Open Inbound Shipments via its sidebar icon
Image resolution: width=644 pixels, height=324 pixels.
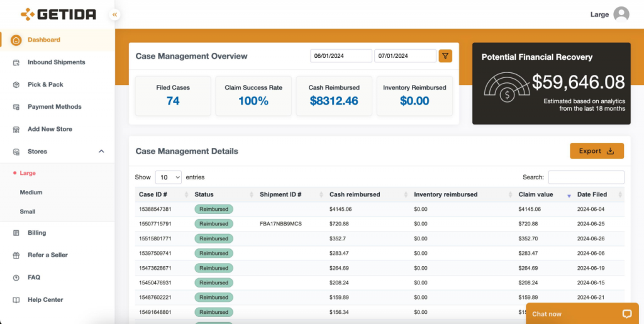16,62
